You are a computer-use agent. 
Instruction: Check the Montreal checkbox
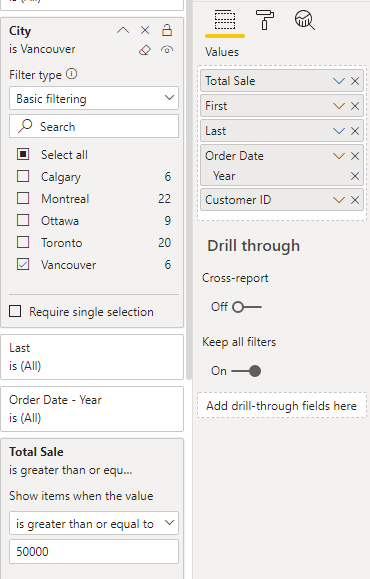(x=23, y=198)
